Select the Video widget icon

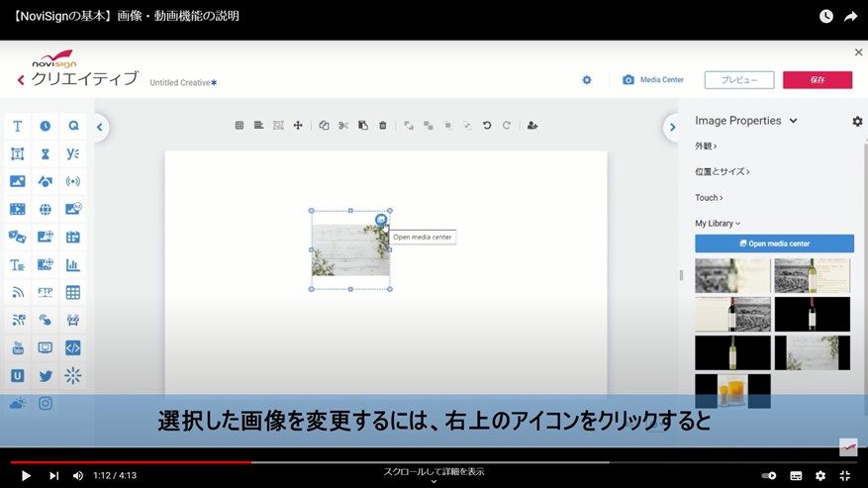[x=17, y=209]
